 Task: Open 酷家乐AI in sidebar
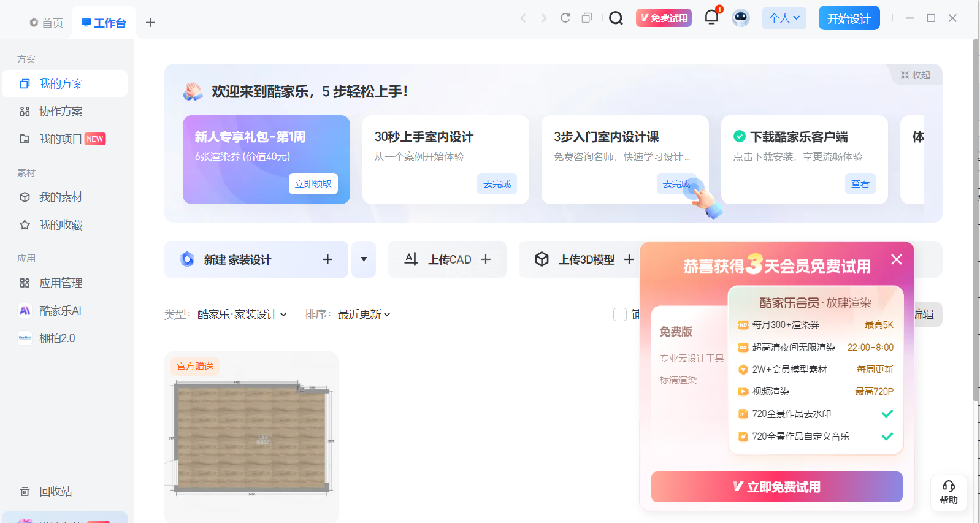pos(65,310)
